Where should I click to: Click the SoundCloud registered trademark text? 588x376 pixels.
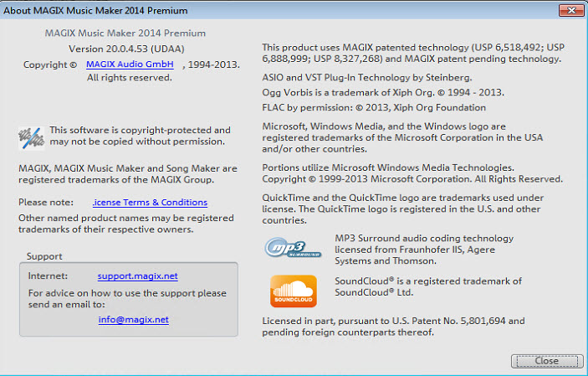(x=428, y=286)
